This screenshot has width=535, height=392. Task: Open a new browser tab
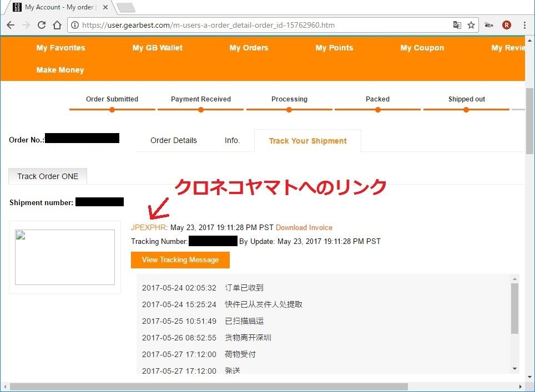[x=126, y=7]
